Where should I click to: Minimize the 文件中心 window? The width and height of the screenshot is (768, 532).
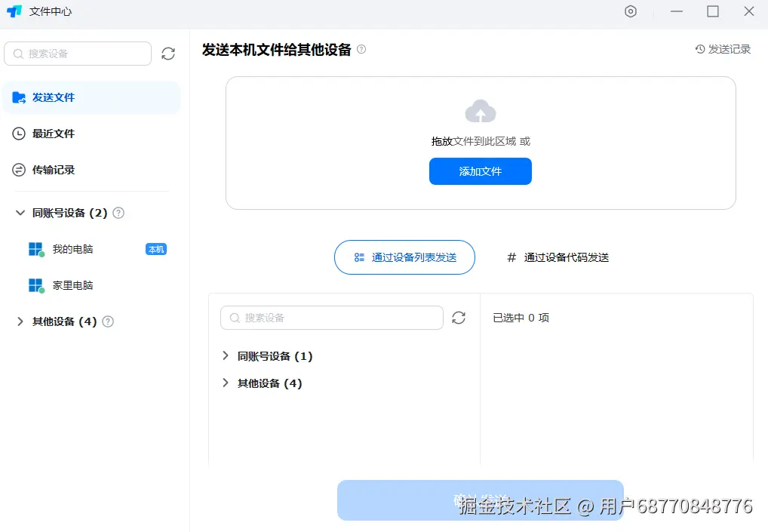677,11
